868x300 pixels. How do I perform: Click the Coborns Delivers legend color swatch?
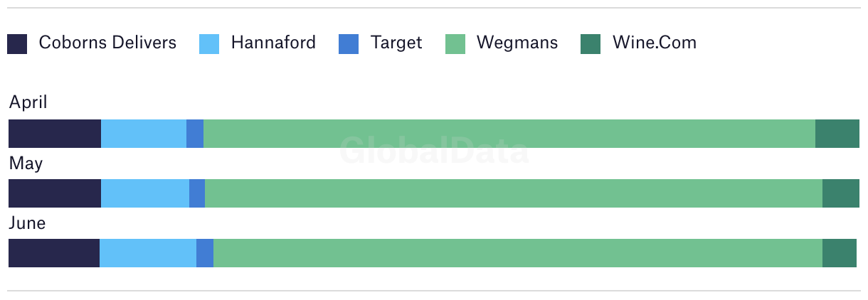[17, 44]
